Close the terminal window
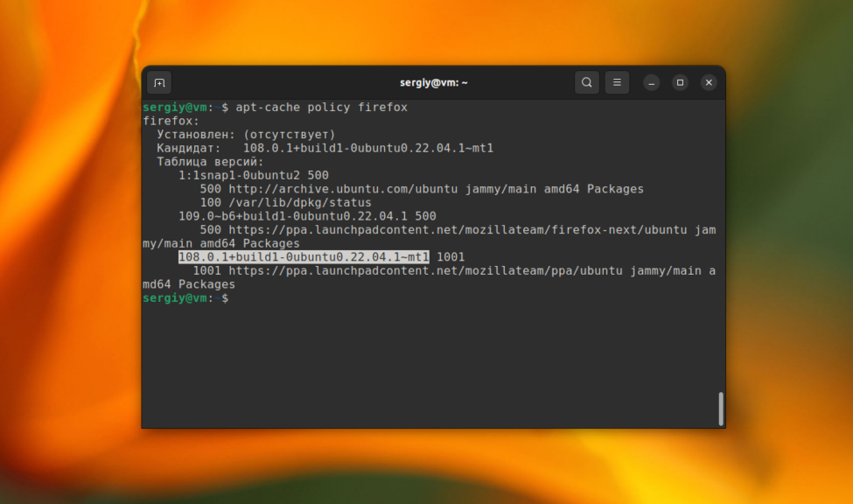This screenshot has width=853, height=504. [x=709, y=83]
